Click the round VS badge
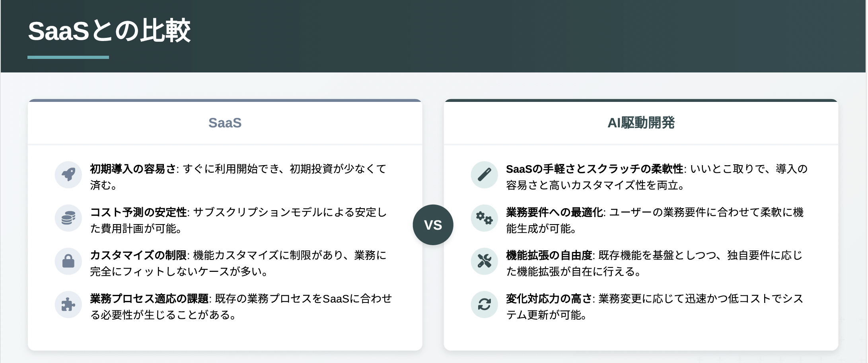The height and width of the screenshot is (363, 868). pos(433,225)
